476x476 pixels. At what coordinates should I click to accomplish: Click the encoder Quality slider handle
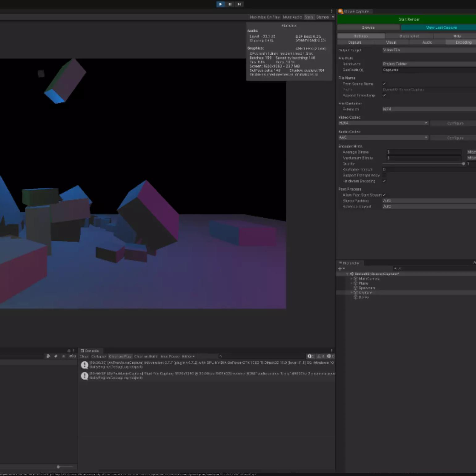(x=463, y=164)
